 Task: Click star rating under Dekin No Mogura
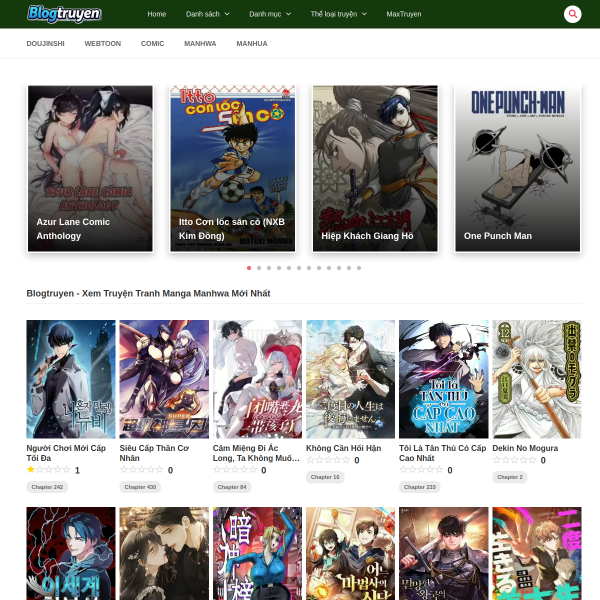[514, 460]
